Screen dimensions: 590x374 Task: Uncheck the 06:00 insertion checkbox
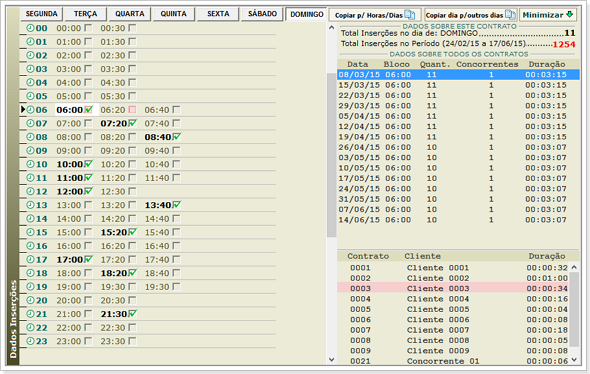click(88, 109)
